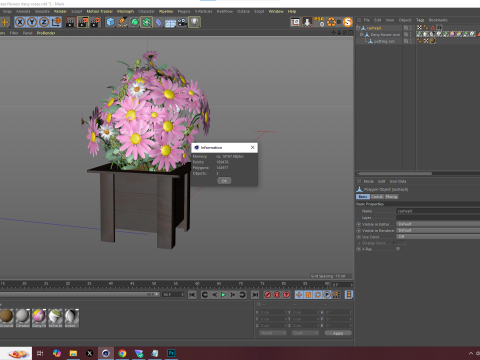Click the Layer field in Attributes

pos(438,217)
